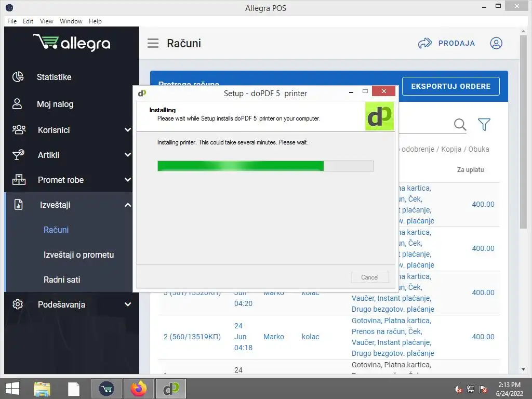Open the View menu
Screen dimensions: 532x399
point(46,21)
